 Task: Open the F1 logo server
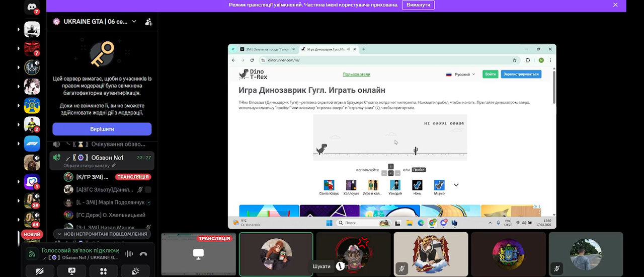pos(32,144)
